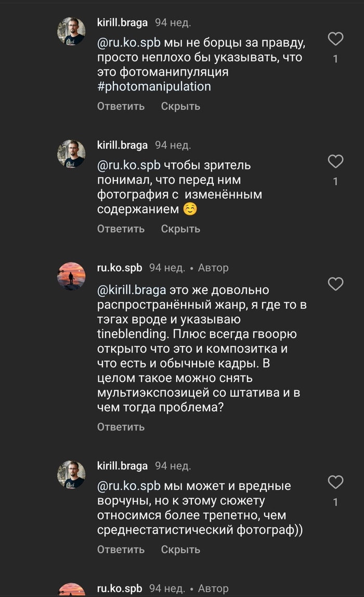This screenshot has width=364, height=597.
Task: Open kirill.braga avatar on first comment
Action: [71, 31]
